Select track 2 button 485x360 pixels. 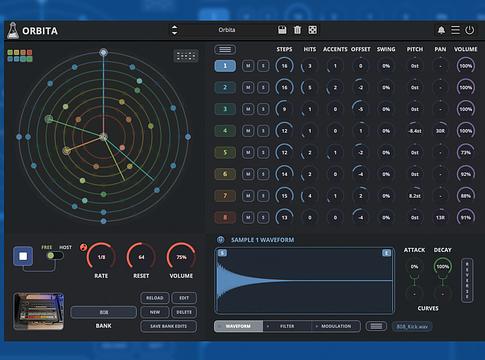pyautogui.click(x=225, y=87)
